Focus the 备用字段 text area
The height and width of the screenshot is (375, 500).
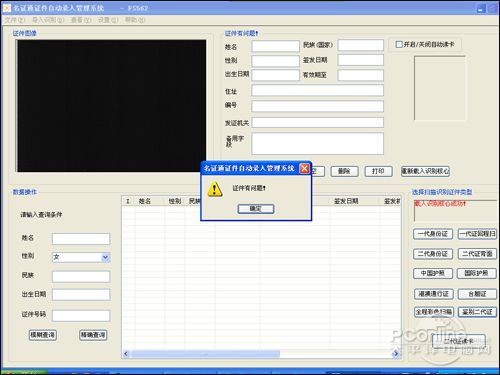click(x=318, y=143)
